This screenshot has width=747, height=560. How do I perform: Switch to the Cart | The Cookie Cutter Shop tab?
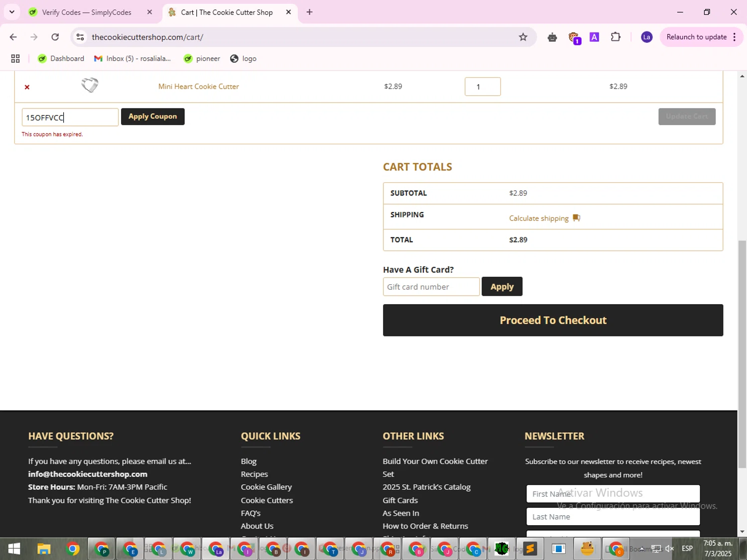[x=227, y=12]
